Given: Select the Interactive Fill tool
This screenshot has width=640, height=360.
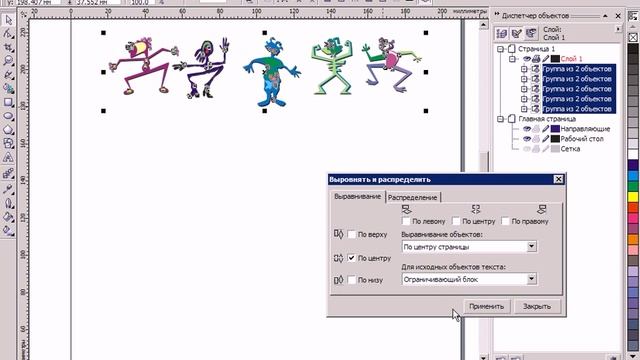Looking at the screenshot, I should [8, 231].
